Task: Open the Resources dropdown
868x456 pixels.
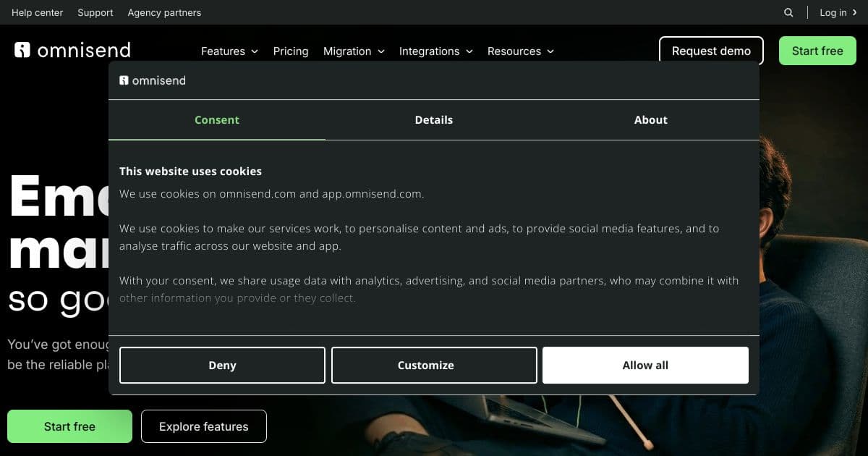Action: pos(520,51)
